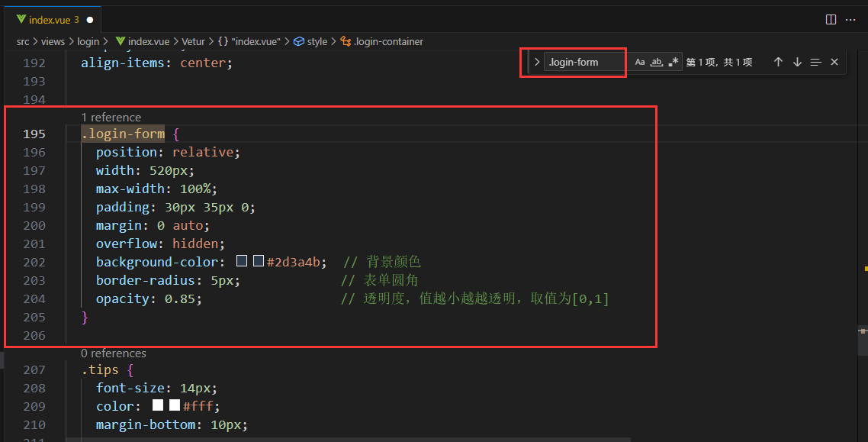
Task: Focus the find input containing .login-form
Action: pos(584,62)
